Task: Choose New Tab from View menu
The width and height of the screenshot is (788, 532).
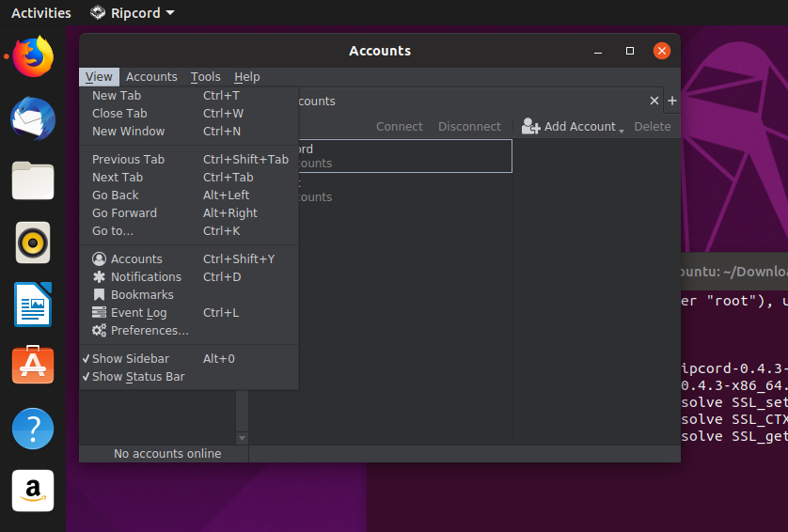Action: point(188,96)
